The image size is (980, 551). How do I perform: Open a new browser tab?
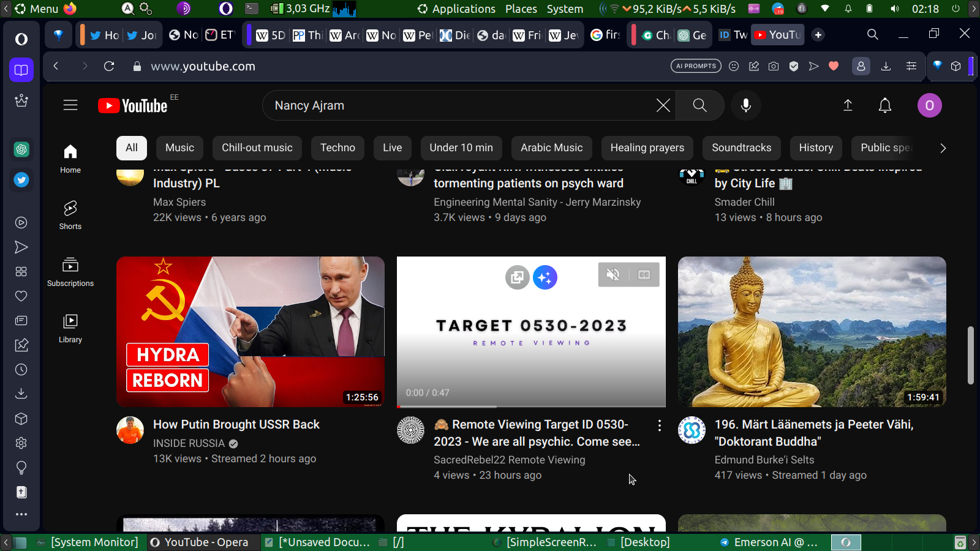click(818, 35)
